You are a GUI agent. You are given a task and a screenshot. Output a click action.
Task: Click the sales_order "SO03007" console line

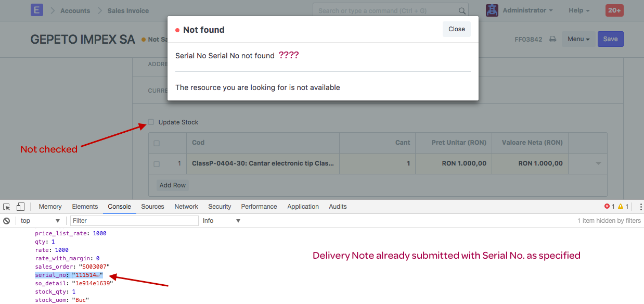[x=72, y=267]
